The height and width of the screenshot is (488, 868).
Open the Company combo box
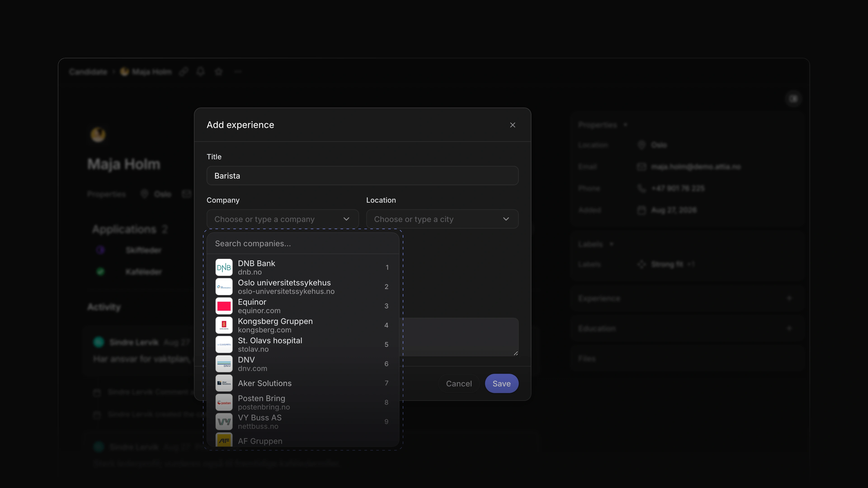coord(282,219)
